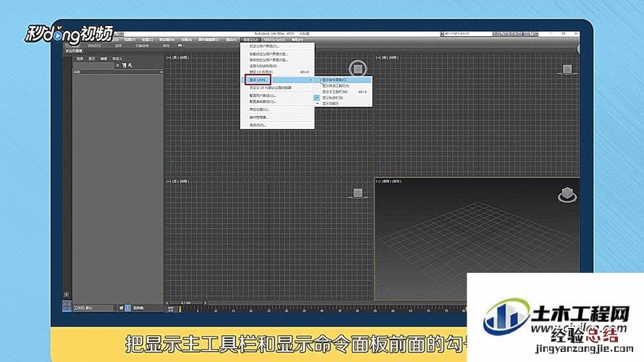Click the X clear icon in scene explorer

[x=119, y=66]
